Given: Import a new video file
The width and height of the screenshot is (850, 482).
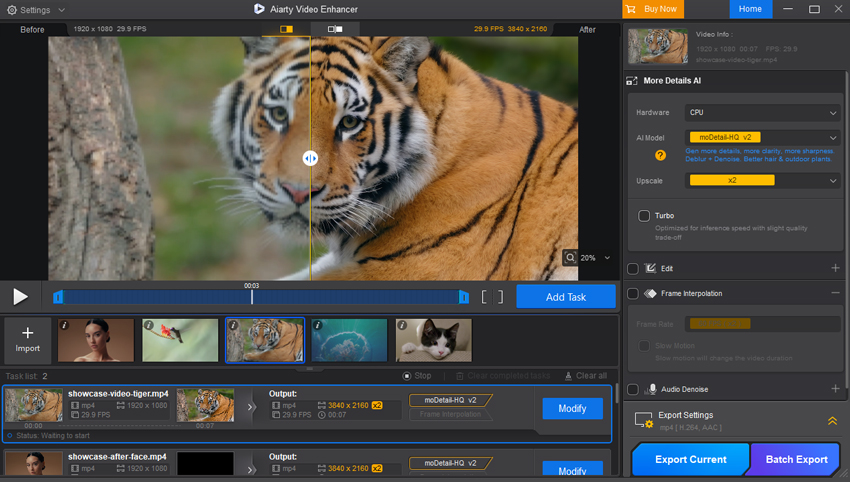Looking at the screenshot, I should click(28, 340).
